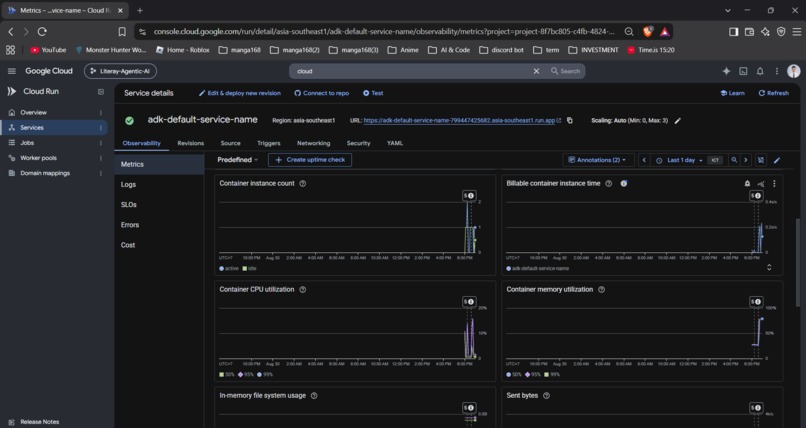This screenshot has width=806, height=428.
Task: Open Jobs item three-dot menu in sidebar
Action: coord(101,143)
